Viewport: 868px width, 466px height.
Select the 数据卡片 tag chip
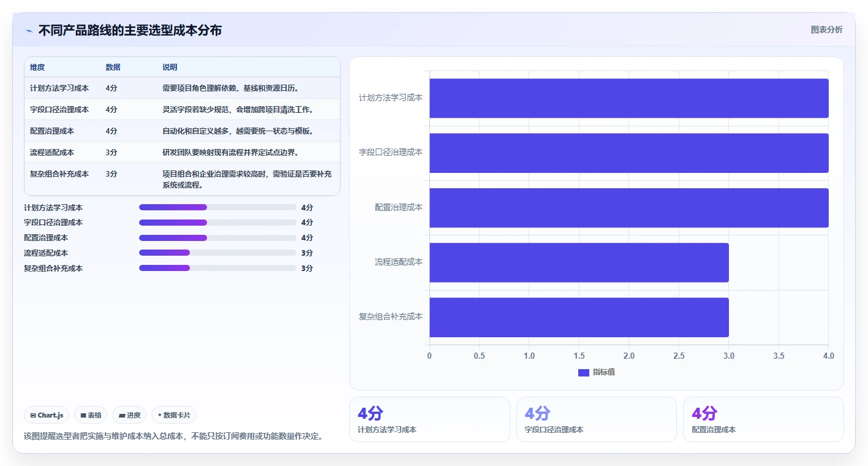click(x=174, y=415)
